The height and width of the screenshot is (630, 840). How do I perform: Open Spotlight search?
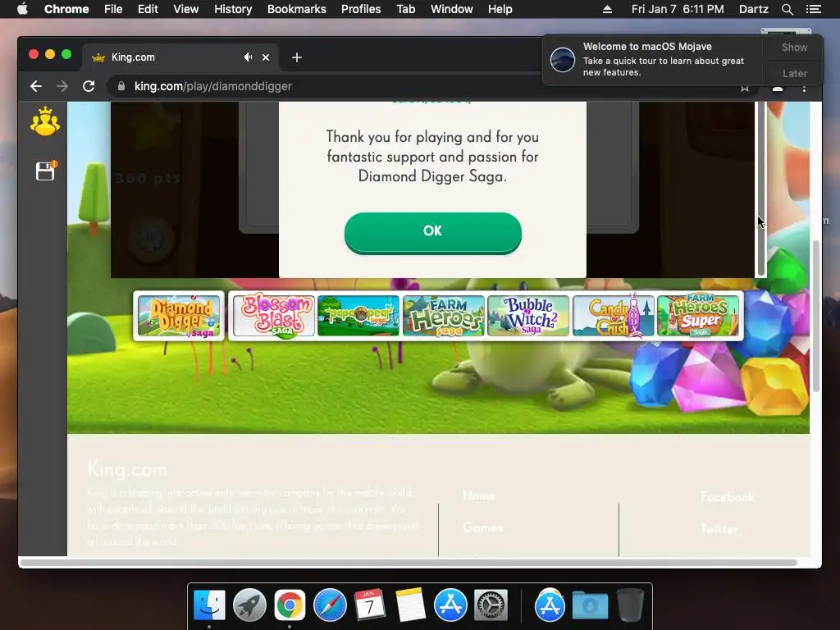click(787, 9)
